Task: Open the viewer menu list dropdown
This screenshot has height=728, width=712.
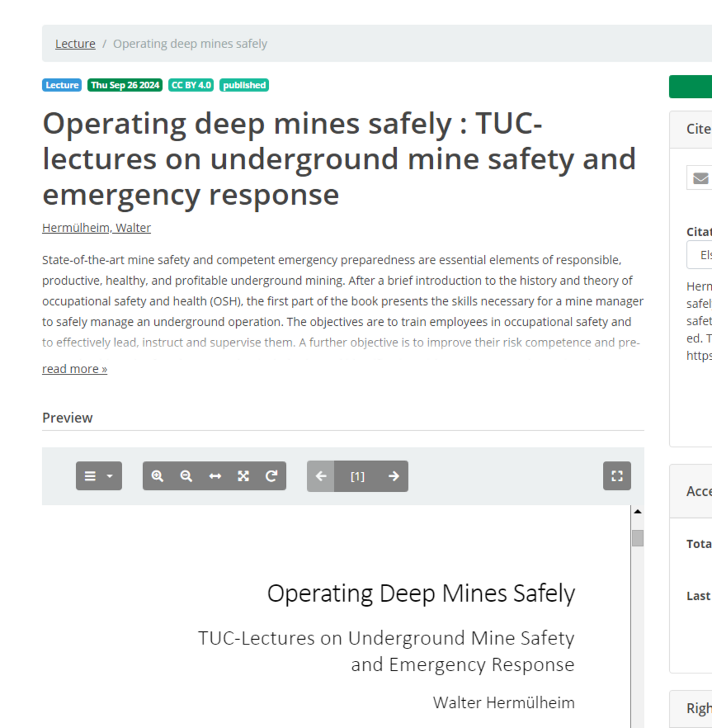Action: [x=98, y=476]
